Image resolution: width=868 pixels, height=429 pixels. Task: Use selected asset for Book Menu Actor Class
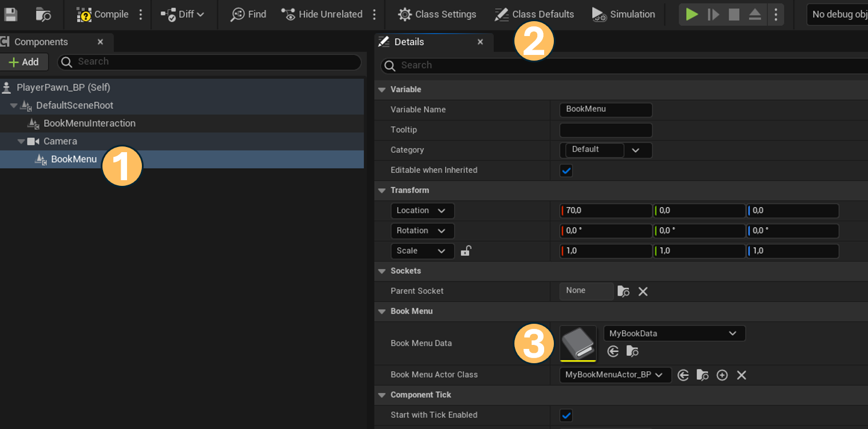[x=683, y=375]
